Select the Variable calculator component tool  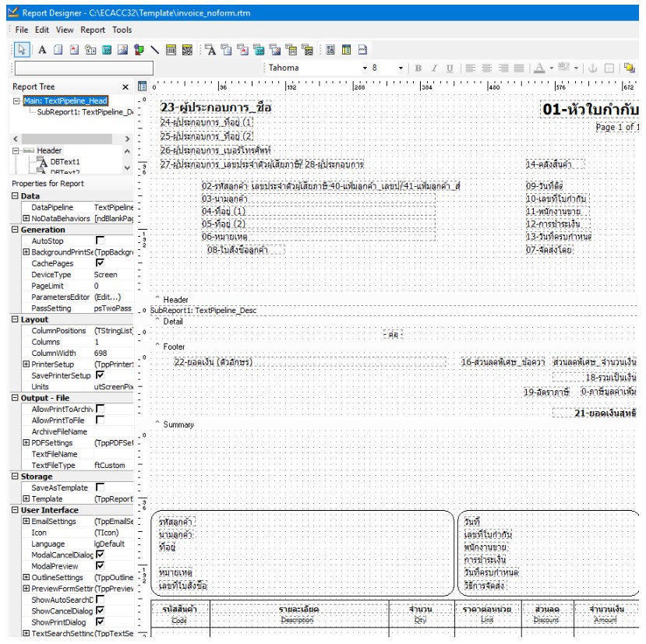[106, 50]
